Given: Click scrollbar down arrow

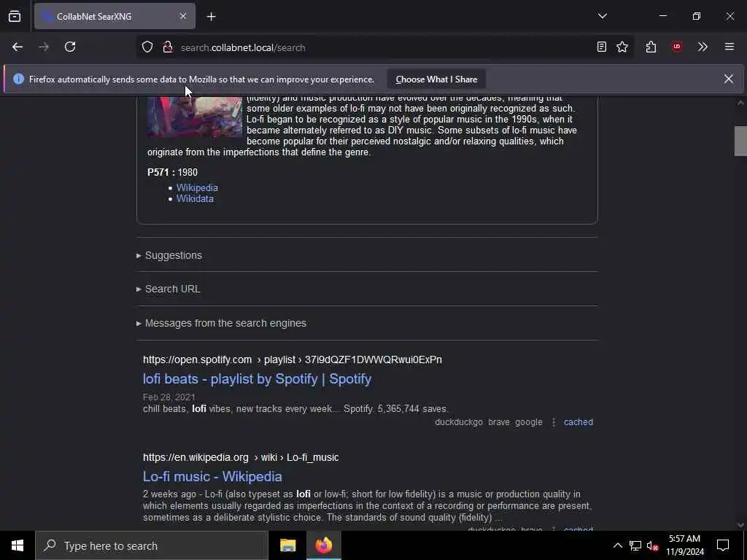Looking at the screenshot, I should pos(740,525).
